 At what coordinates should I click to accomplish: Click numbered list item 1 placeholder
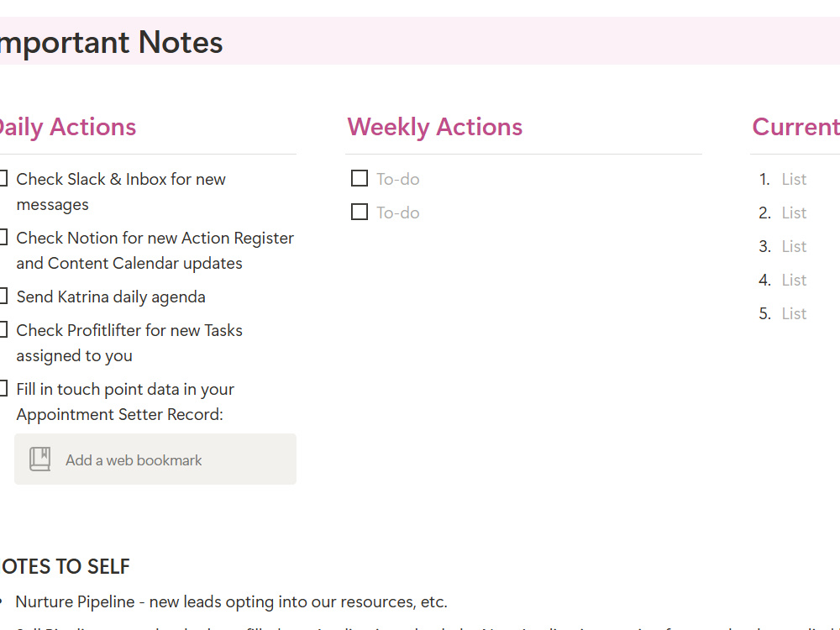coord(794,179)
